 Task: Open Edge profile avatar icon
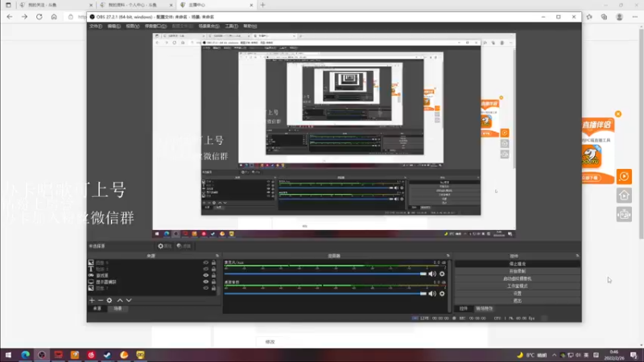coord(619,17)
